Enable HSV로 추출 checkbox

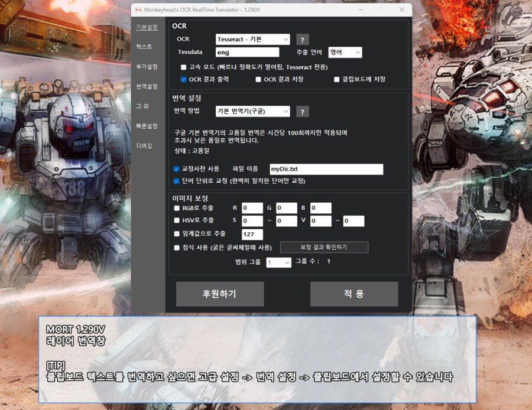[177, 220]
